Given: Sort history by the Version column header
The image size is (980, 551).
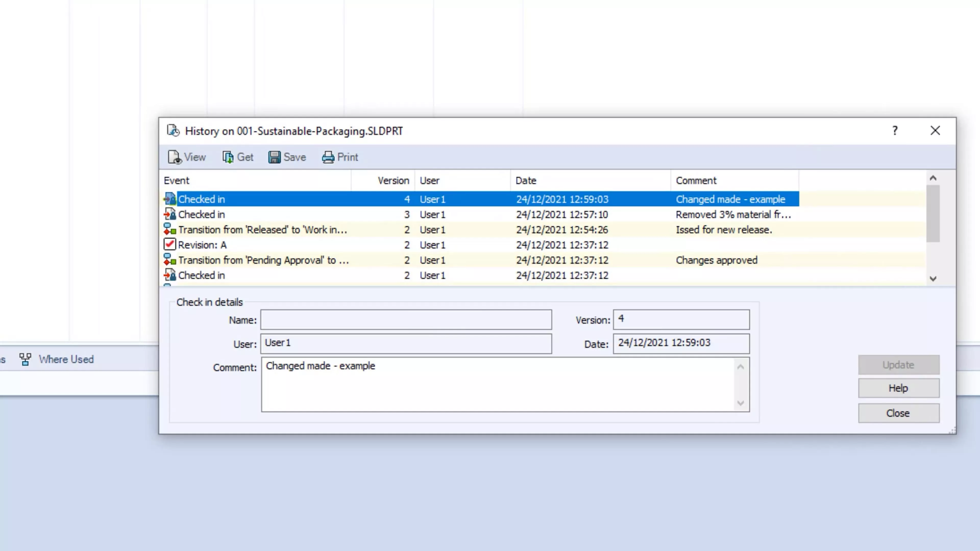Looking at the screenshot, I should [x=393, y=181].
